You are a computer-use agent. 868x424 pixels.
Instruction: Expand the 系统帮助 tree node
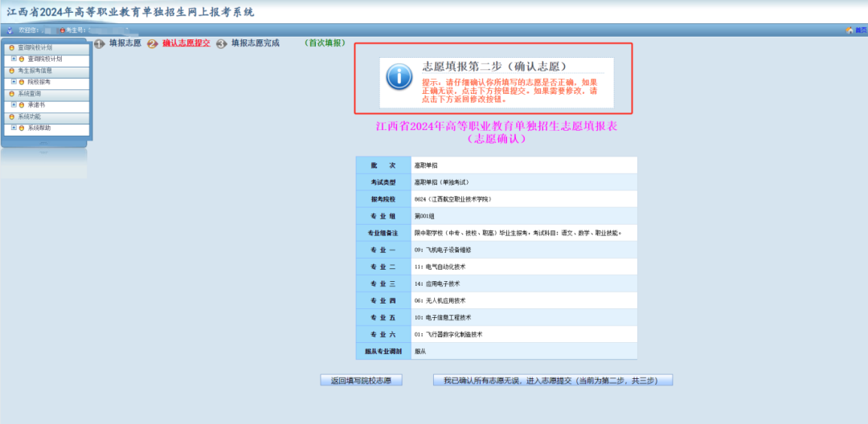14,127
